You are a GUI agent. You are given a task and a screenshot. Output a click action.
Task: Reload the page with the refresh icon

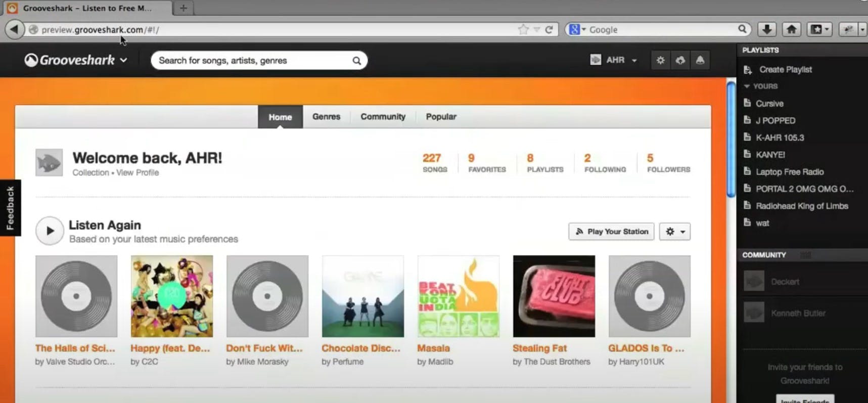pyautogui.click(x=549, y=29)
